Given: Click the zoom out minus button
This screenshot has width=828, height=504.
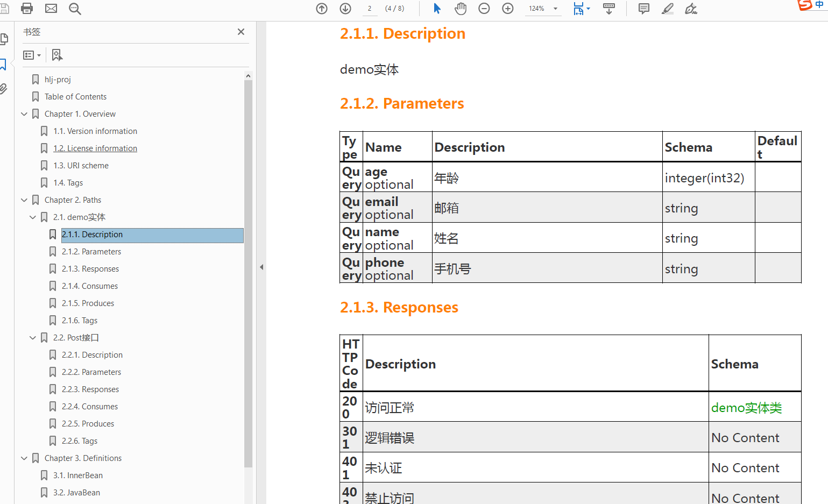Looking at the screenshot, I should 484,9.
